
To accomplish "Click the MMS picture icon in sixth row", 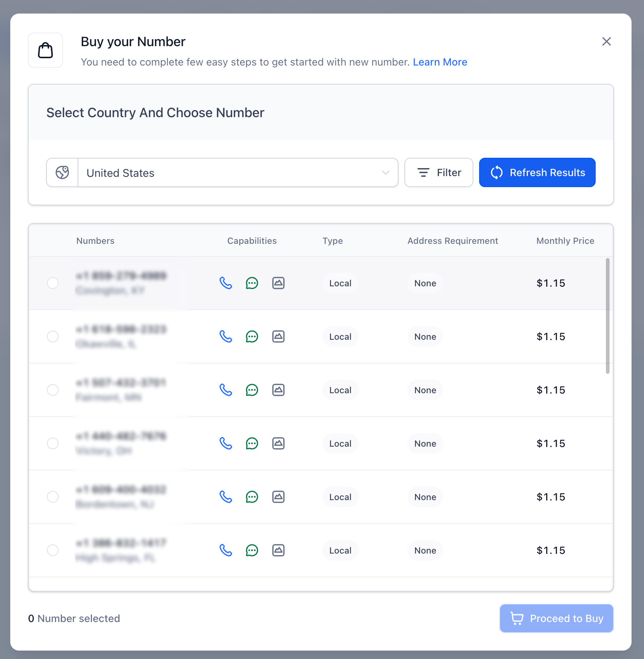I will 278,550.
